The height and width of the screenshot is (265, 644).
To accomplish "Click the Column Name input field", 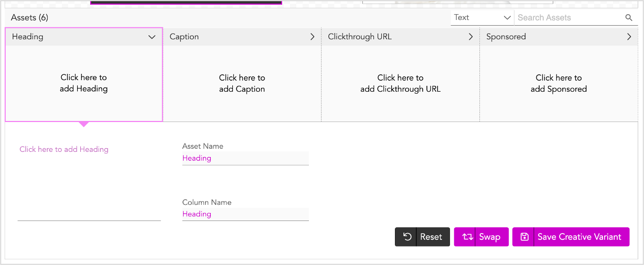I will pyautogui.click(x=245, y=214).
